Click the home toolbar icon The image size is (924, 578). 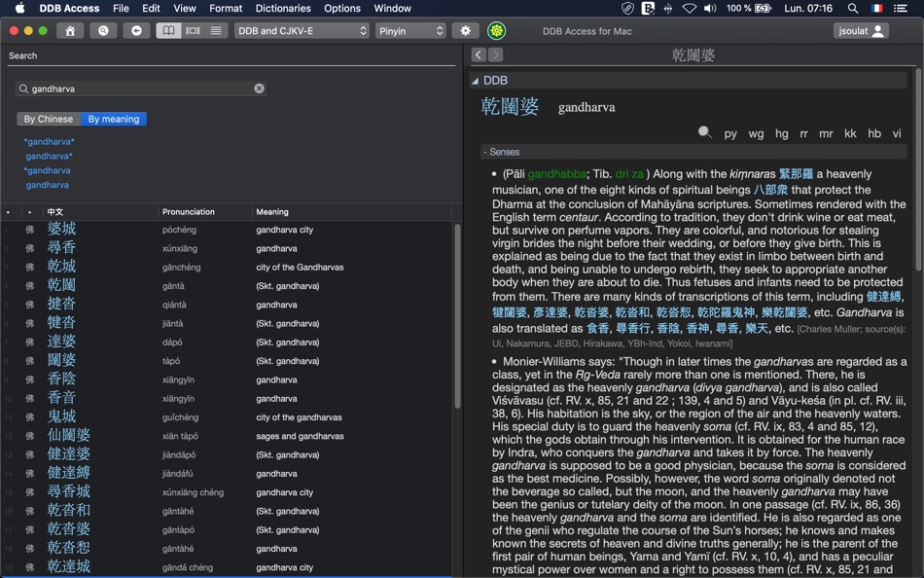coord(69,31)
